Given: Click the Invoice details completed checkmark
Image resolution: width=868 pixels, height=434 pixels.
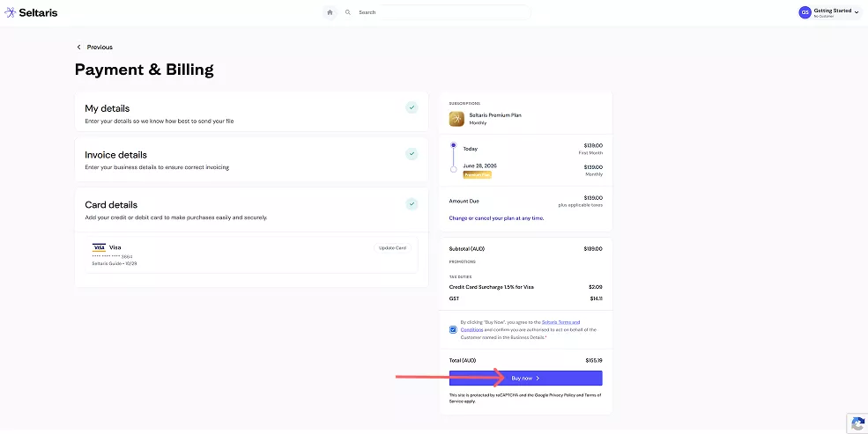Looking at the screenshot, I should pyautogui.click(x=412, y=154).
